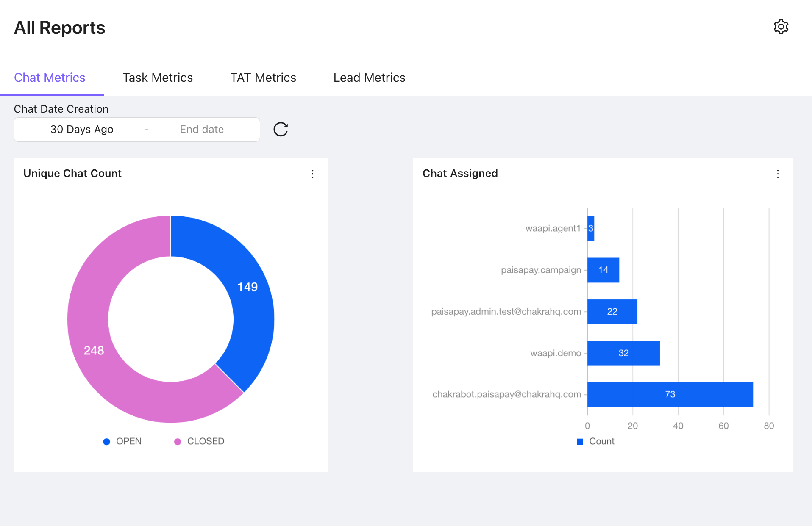Open the Unique Chat Count options menu

pyautogui.click(x=313, y=174)
